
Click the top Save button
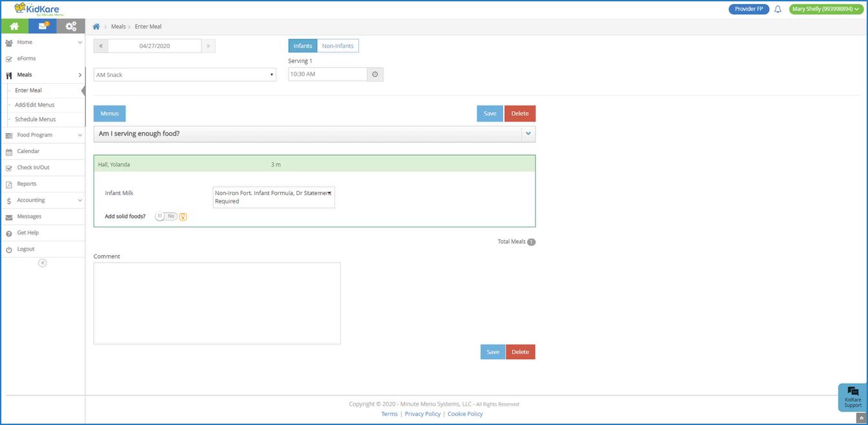point(490,114)
